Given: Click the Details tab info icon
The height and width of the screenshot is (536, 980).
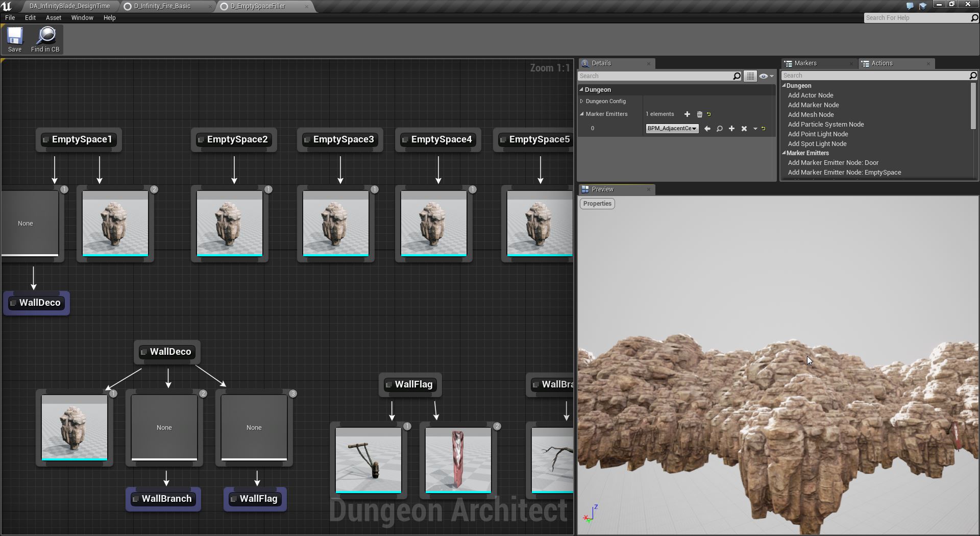Looking at the screenshot, I should (x=585, y=63).
